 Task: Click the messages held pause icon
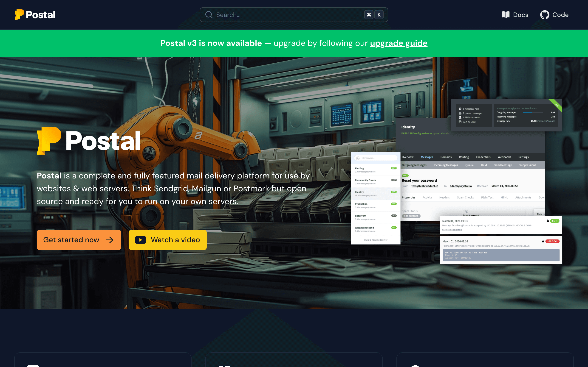tap(460, 109)
